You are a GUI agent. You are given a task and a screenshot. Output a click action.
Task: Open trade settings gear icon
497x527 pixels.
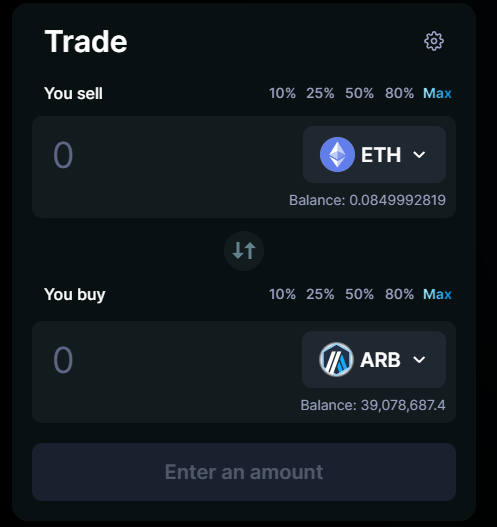(x=433, y=41)
